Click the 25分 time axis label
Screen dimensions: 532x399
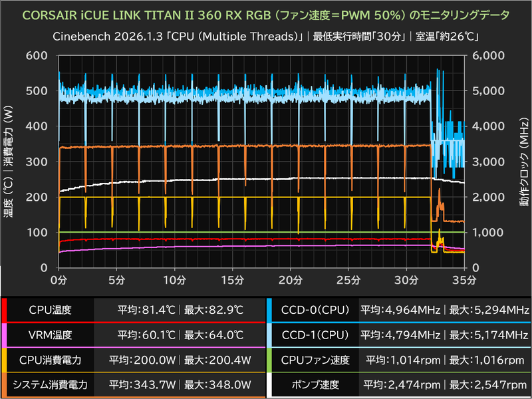point(348,280)
